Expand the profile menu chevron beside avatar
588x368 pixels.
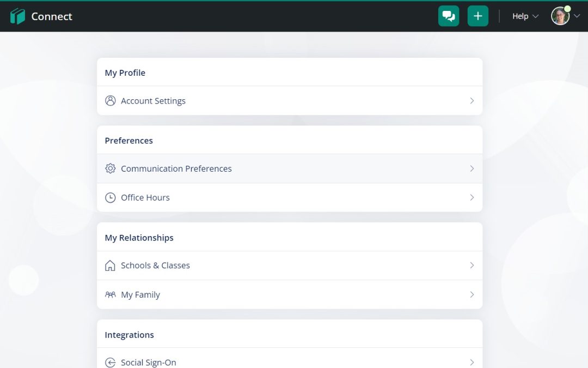tap(577, 16)
